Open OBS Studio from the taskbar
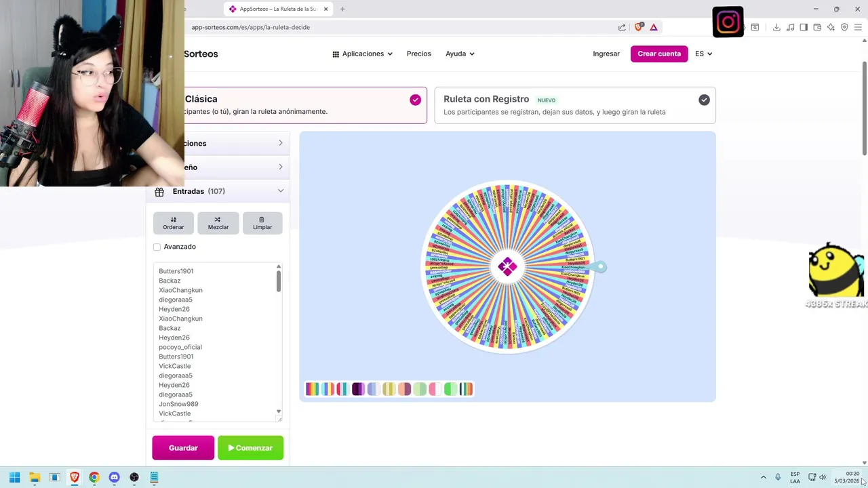 (134, 477)
